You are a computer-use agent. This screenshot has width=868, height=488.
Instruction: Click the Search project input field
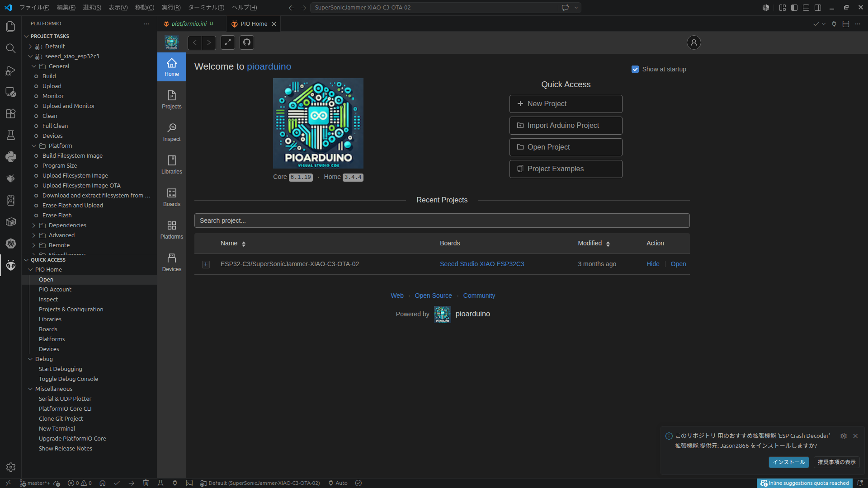coord(442,221)
